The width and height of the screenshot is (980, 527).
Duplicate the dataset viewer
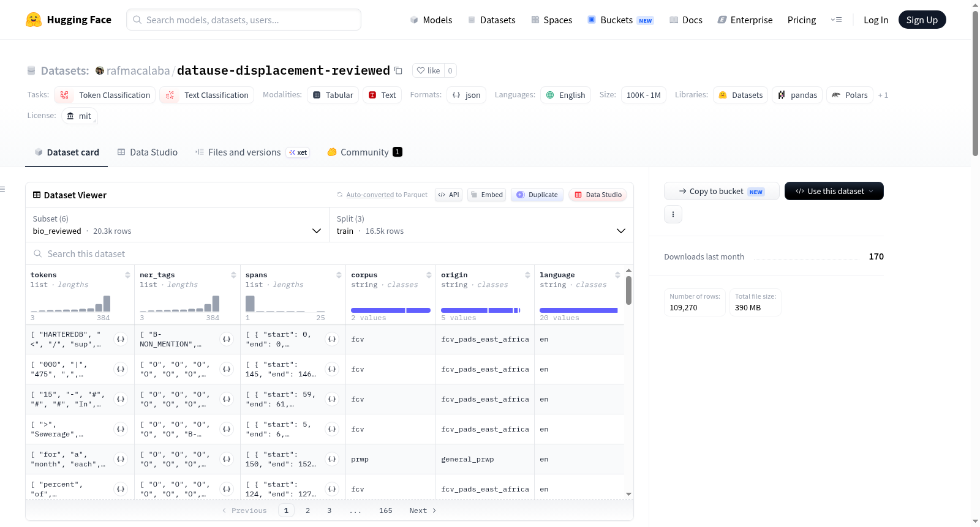(x=537, y=195)
